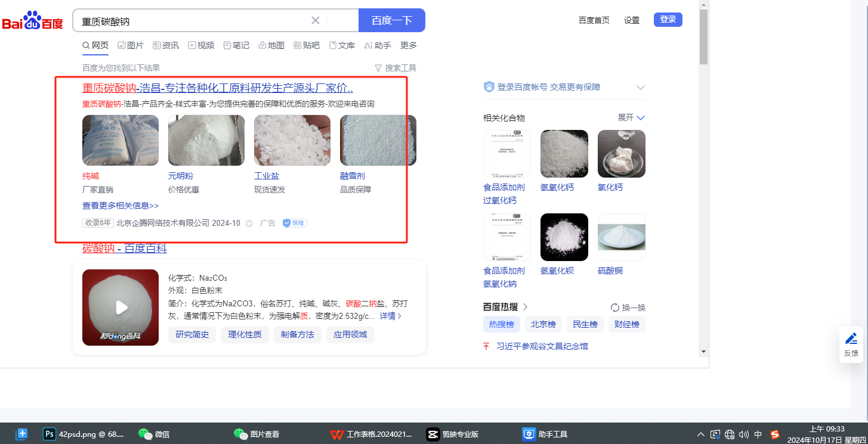Select the 民生榜 hot search tab
The width and height of the screenshot is (868, 444).
click(x=585, y=324)
